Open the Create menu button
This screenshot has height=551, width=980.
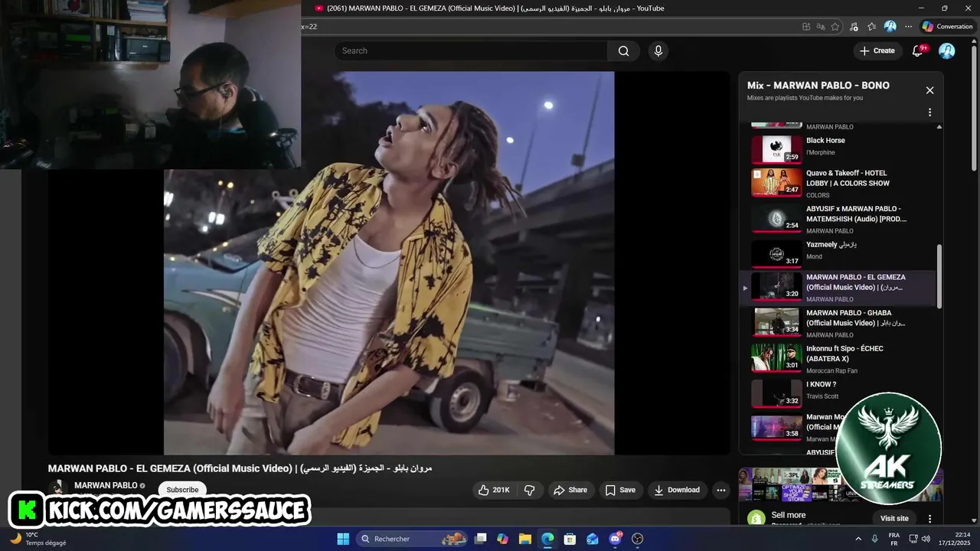877,51
